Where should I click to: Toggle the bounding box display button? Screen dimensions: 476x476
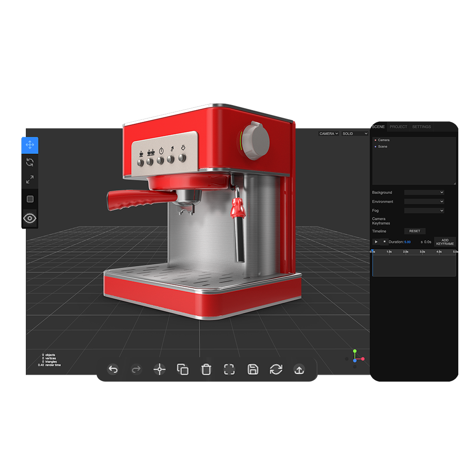(x=29, y=199)
